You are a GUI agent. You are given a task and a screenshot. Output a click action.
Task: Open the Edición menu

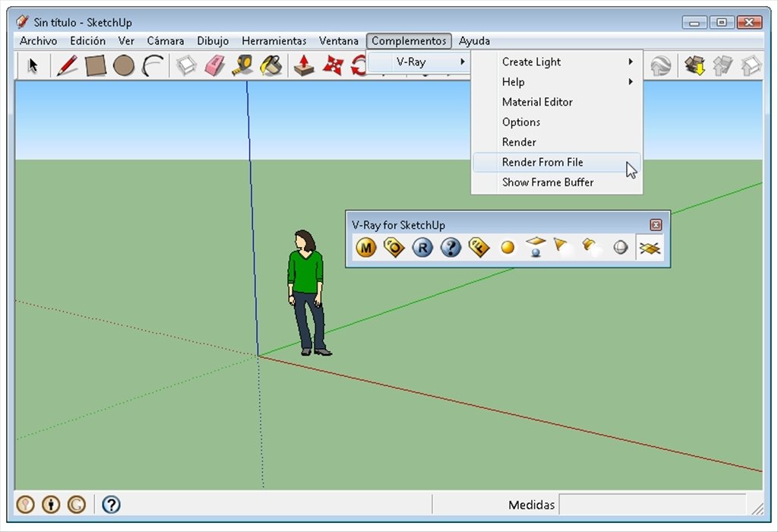click(88, 41)
